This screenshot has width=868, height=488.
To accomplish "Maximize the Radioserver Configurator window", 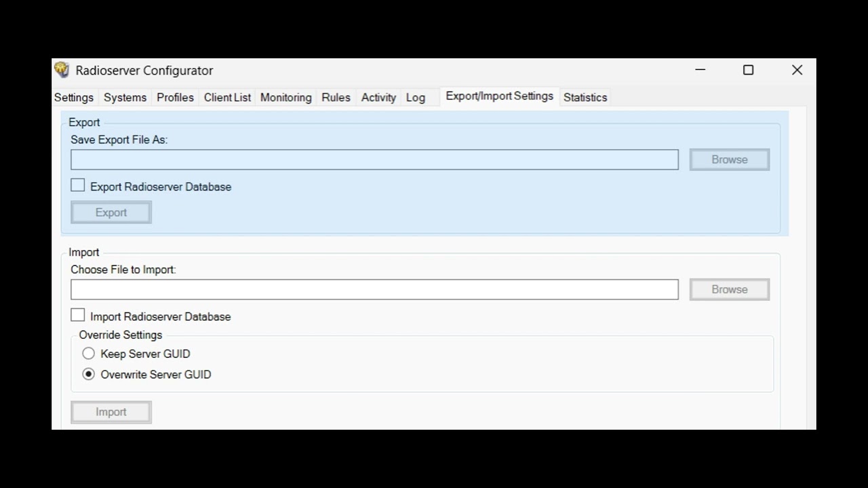I will [x=749, y=70].
